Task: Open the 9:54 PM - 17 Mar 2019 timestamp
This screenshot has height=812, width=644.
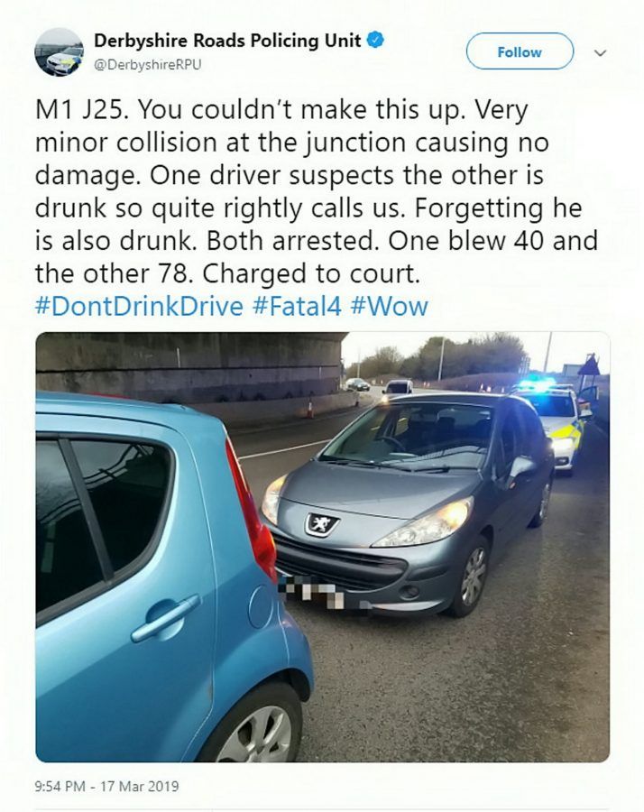Action: 106,786
